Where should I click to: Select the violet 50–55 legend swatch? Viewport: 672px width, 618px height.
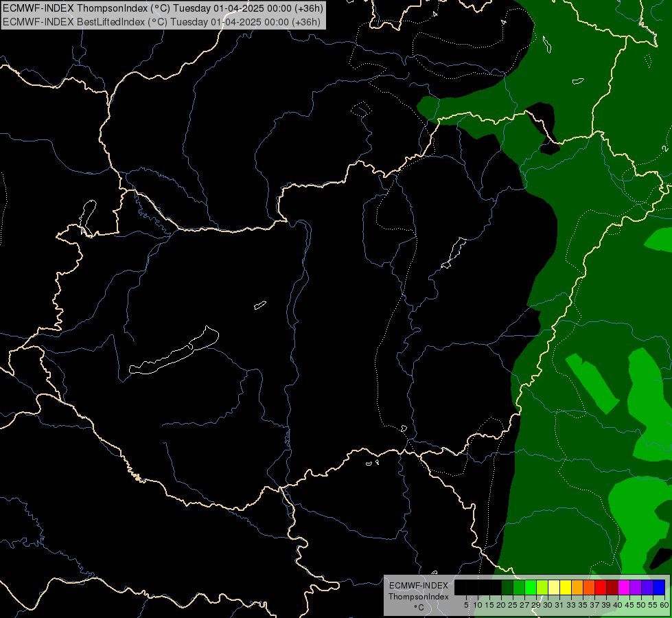click(x=647, y=588)
